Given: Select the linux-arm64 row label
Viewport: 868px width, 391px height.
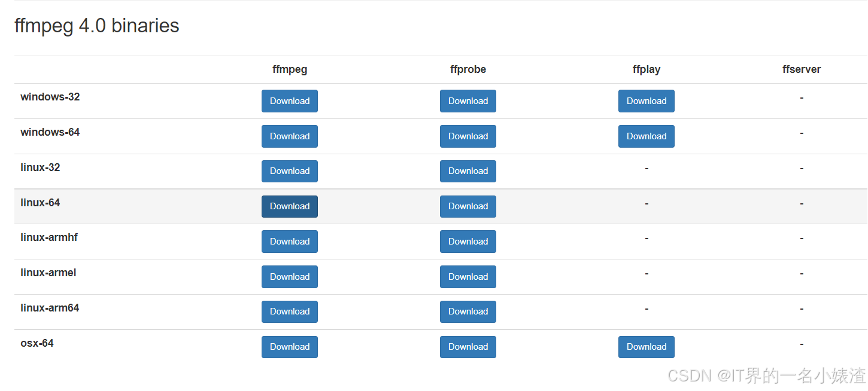Looking at the screenshot, I should [50, 308].
